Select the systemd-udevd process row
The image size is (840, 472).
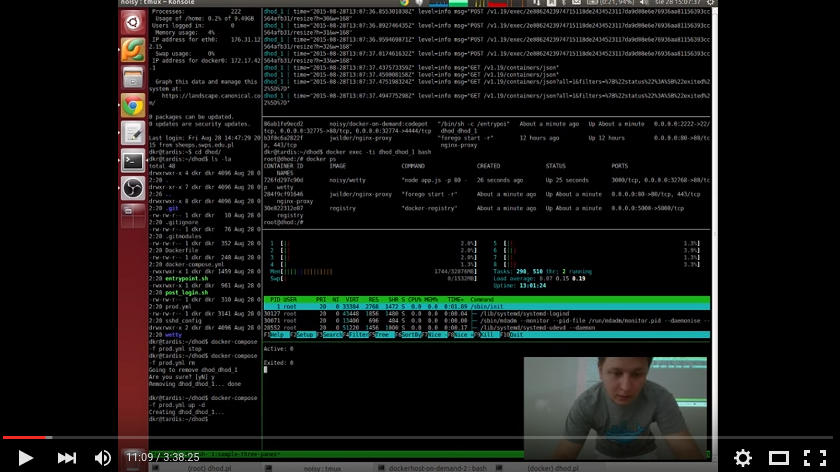[486, 327]
